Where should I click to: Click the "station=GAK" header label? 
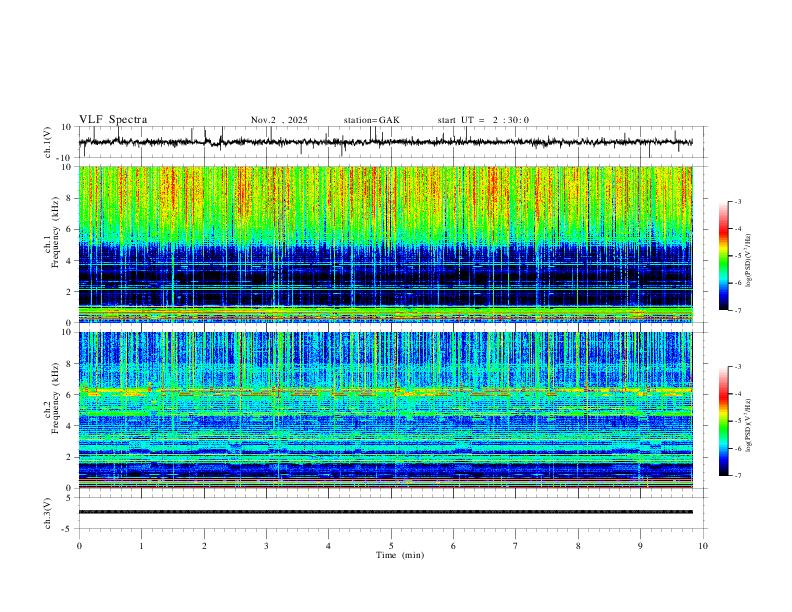click(x=372, y=120)
